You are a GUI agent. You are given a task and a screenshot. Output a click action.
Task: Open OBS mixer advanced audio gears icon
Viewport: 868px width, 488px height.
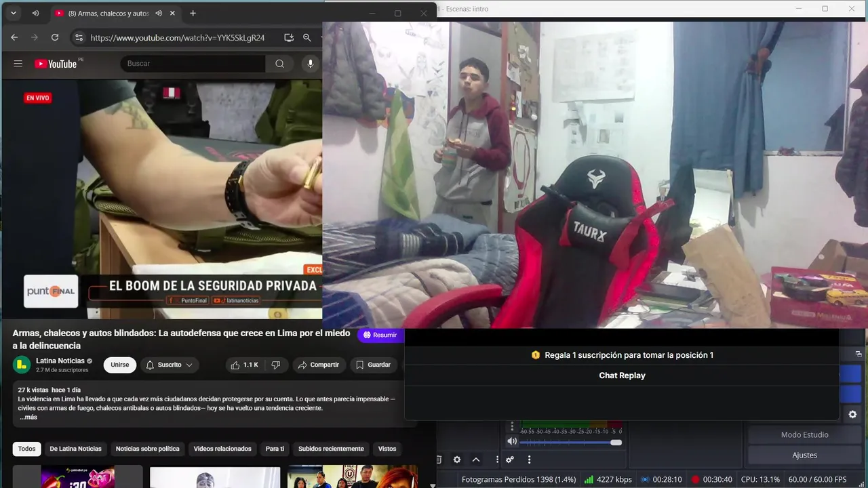coord(510,460)
